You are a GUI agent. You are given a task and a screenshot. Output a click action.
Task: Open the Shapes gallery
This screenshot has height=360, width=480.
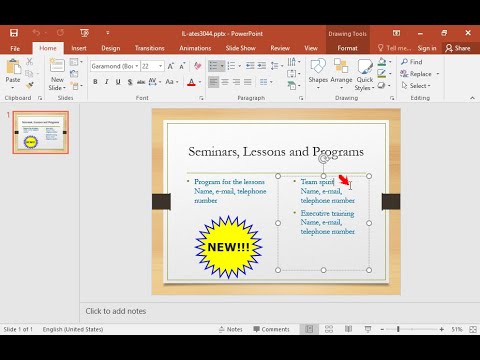(x=318, y=74)
